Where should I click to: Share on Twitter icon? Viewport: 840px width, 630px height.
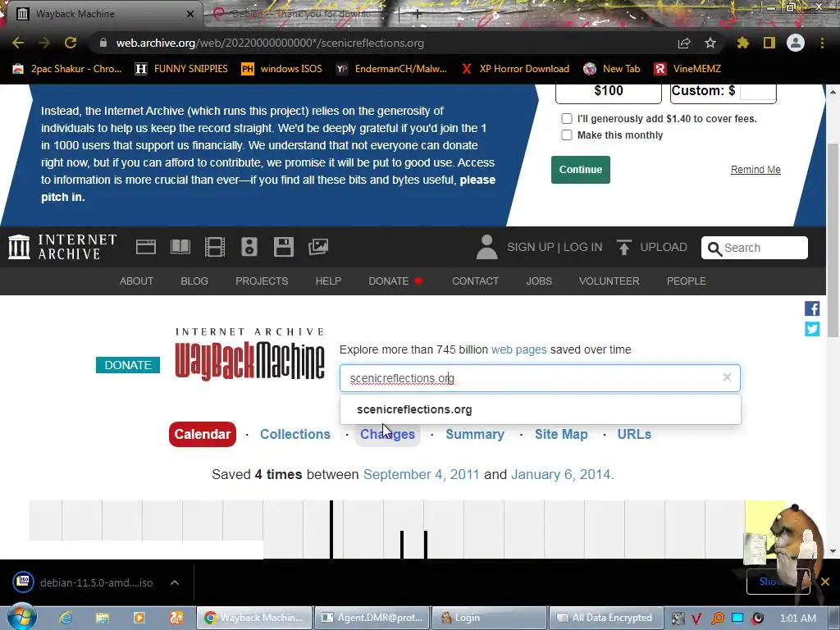click(812, 329)
